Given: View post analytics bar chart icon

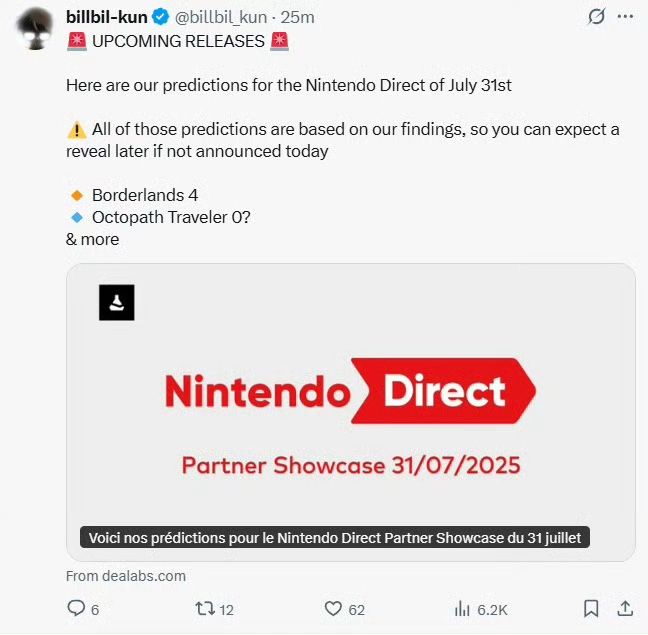Looking at the screenshot, I should 462,609.
